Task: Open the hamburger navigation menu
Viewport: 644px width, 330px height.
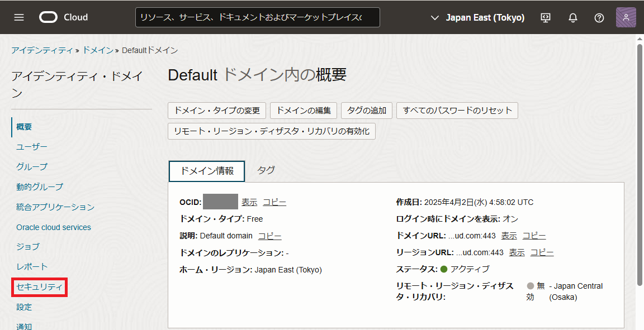Action: 19,17
